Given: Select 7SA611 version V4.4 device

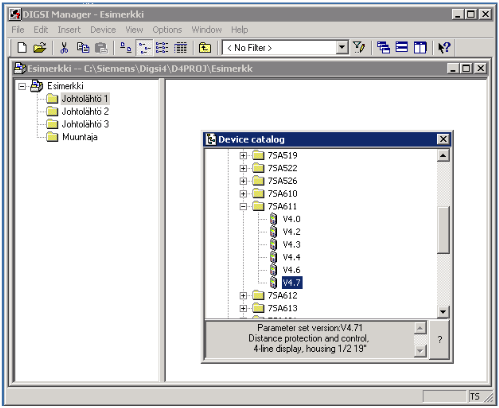Looking at the screenshot, I should pos(292,257).
